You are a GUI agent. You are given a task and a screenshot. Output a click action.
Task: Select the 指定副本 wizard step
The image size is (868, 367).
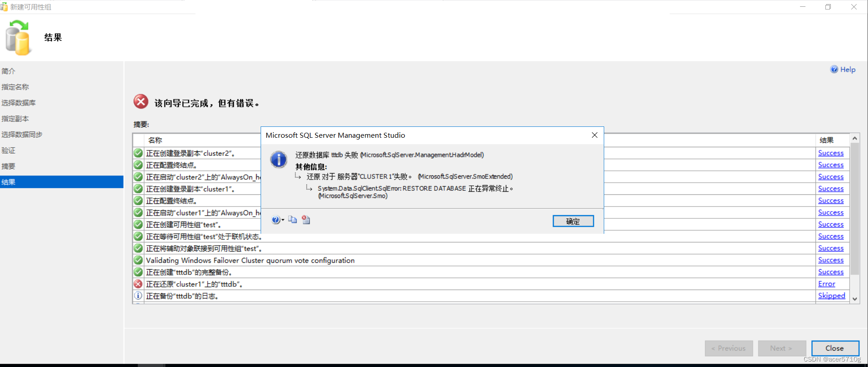(x=15, y=119)
